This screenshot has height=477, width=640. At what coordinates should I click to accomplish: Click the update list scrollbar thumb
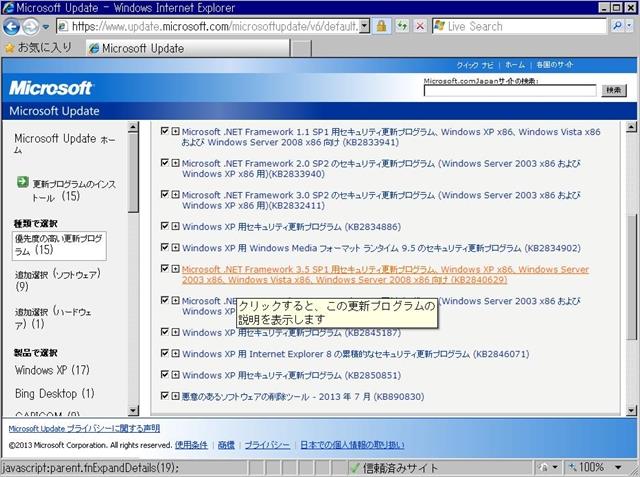(x=631, y=277)
